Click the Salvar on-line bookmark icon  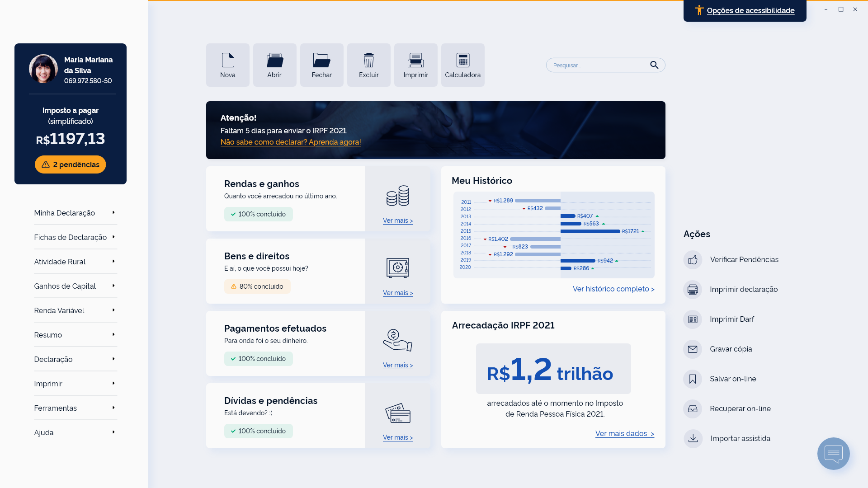click(x=693, y=379)
